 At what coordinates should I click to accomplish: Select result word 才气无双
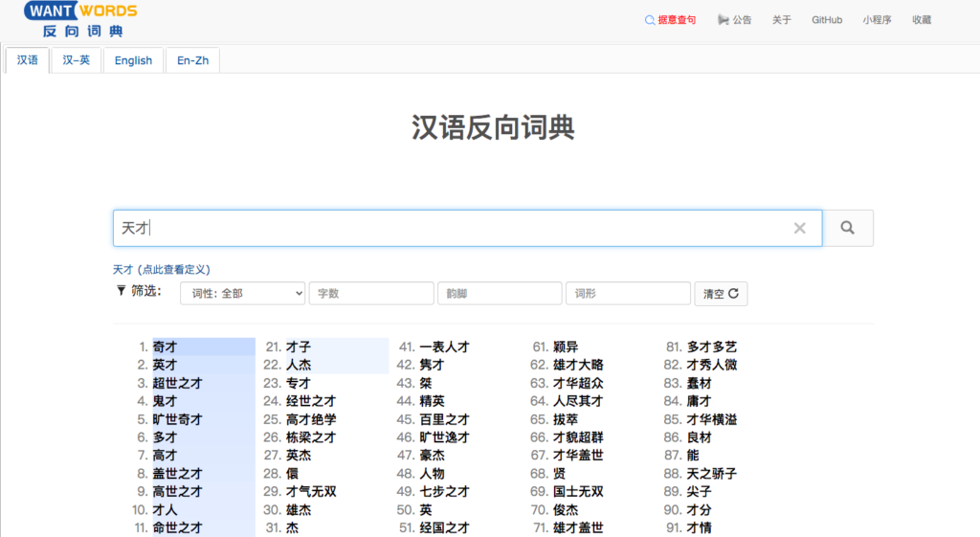point(311,492)
